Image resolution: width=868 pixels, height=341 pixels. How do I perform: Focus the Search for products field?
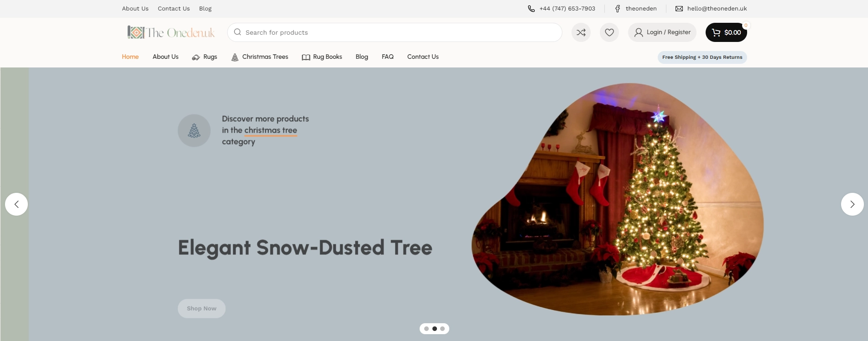tap(395, 32)
